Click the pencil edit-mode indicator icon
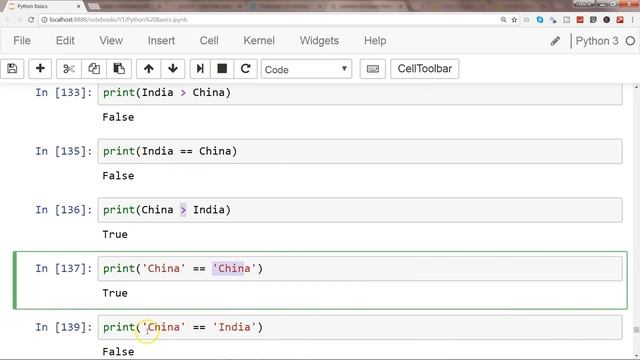 (x=555, y=41)
